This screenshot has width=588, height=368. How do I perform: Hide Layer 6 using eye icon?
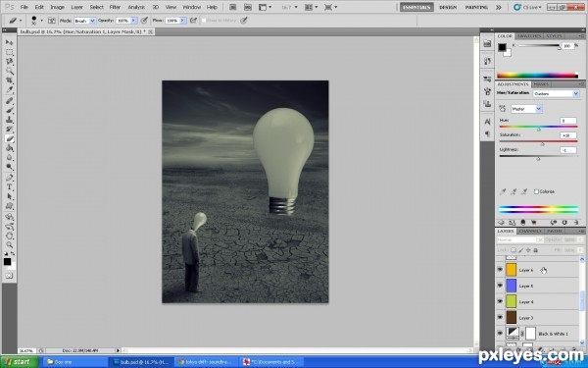pyautogui.click(x=500, y=270)
